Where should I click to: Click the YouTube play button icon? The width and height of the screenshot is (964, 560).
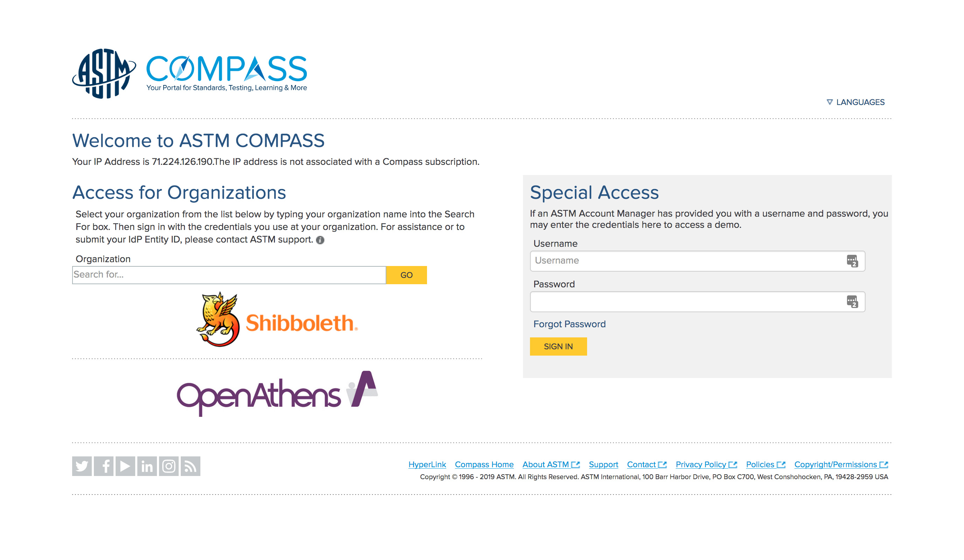126,466
